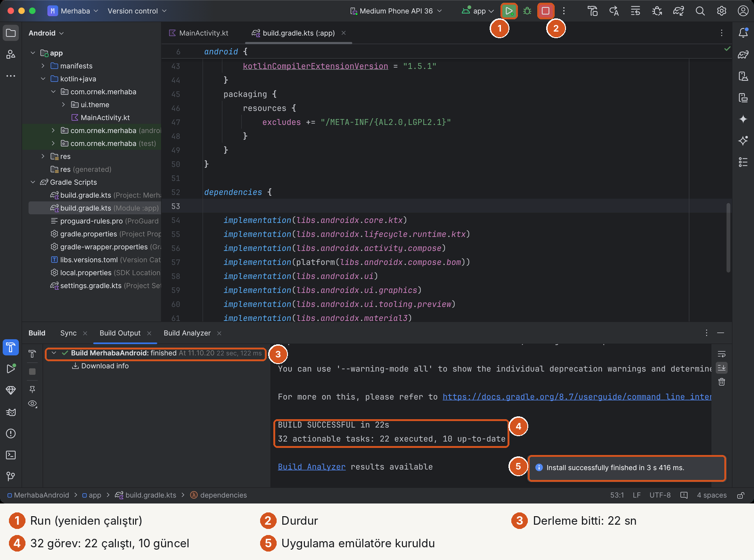Clear build output with trash icon
754x560 pixels.
point(721,382)
